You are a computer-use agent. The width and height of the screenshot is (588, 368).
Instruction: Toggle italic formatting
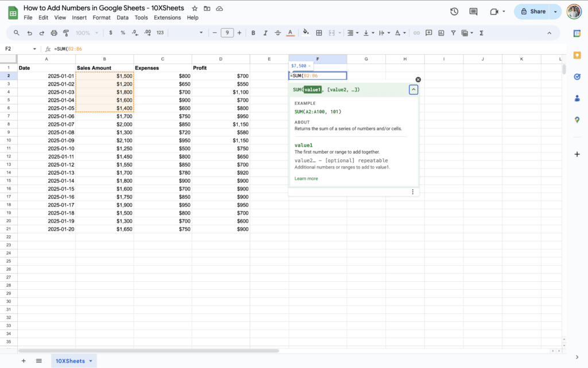[x=266, y=33]
